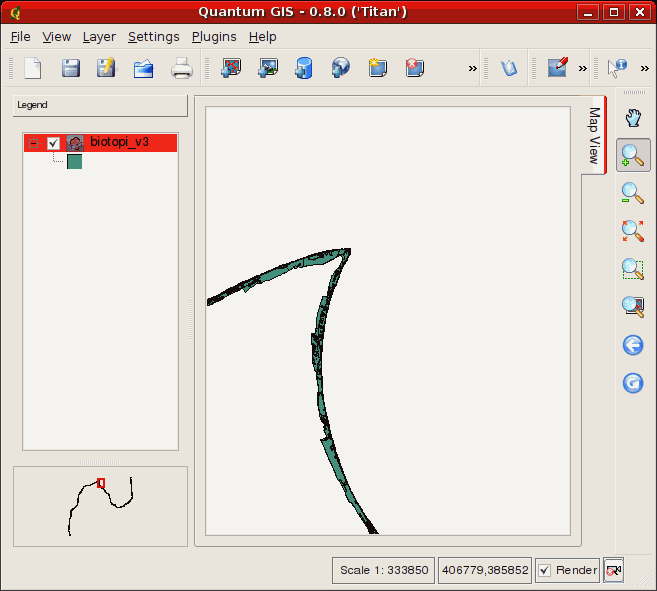This screenshot has height=591, width=657.
Task: Click the 406779,385852 coordinates display
Action: click(485, 570)
